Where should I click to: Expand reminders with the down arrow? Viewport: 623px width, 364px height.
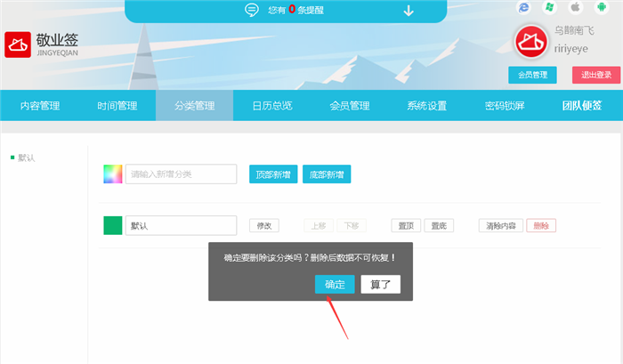(x=409, y=11)
